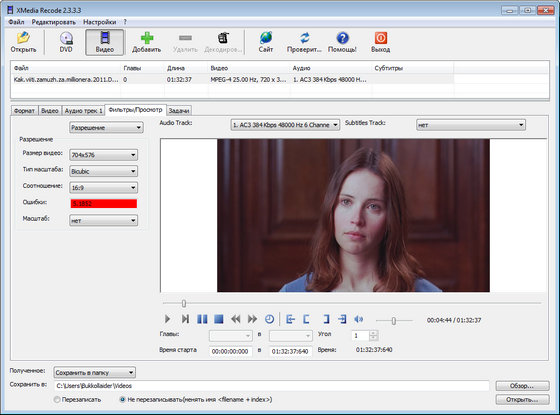Open the Файл menu

point(16,22)
